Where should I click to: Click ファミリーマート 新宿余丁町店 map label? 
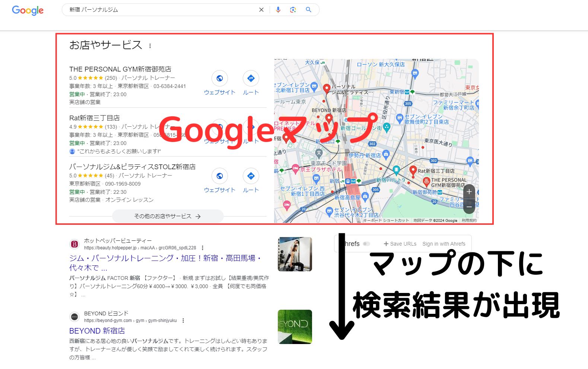454,105
